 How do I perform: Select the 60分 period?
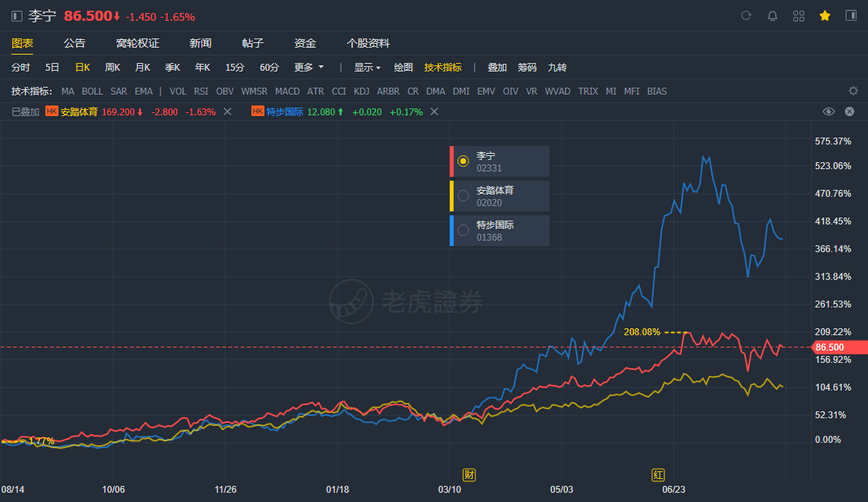click(x=269, y=68)
